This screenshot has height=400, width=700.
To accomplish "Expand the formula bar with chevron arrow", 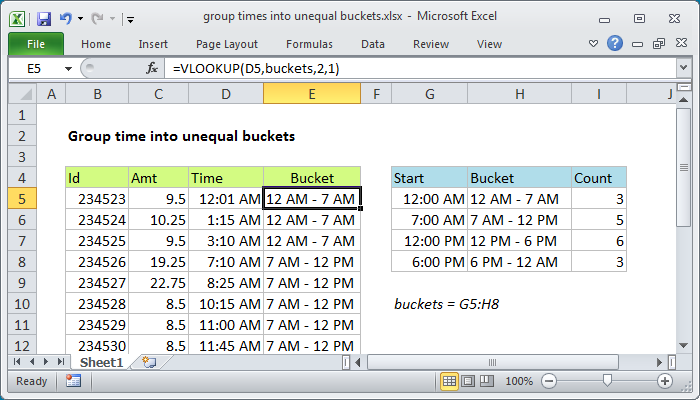I will pos(683,68).
